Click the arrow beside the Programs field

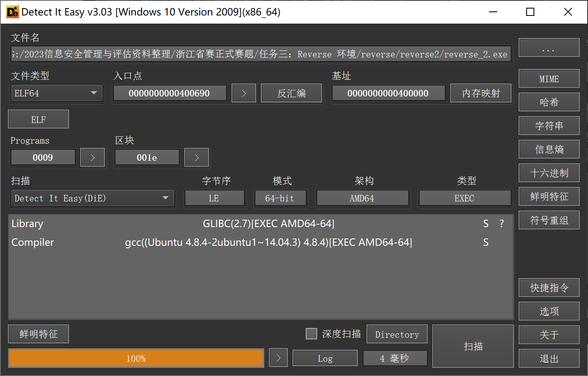tap(92, 157)
